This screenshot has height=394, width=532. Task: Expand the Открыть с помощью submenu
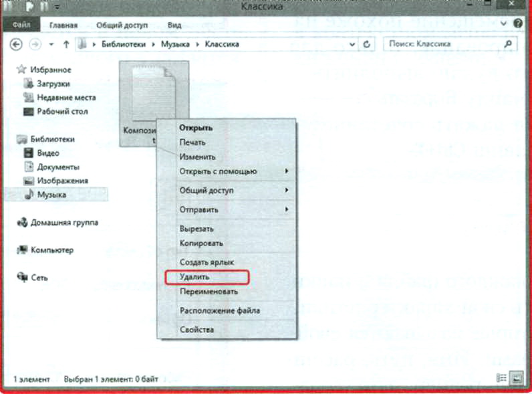(x=218, y=171)
